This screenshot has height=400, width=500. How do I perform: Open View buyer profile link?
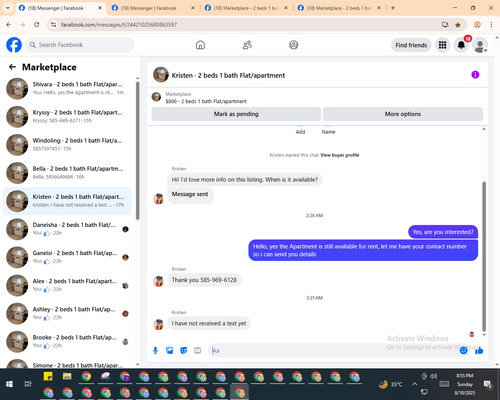pos(340,155)
